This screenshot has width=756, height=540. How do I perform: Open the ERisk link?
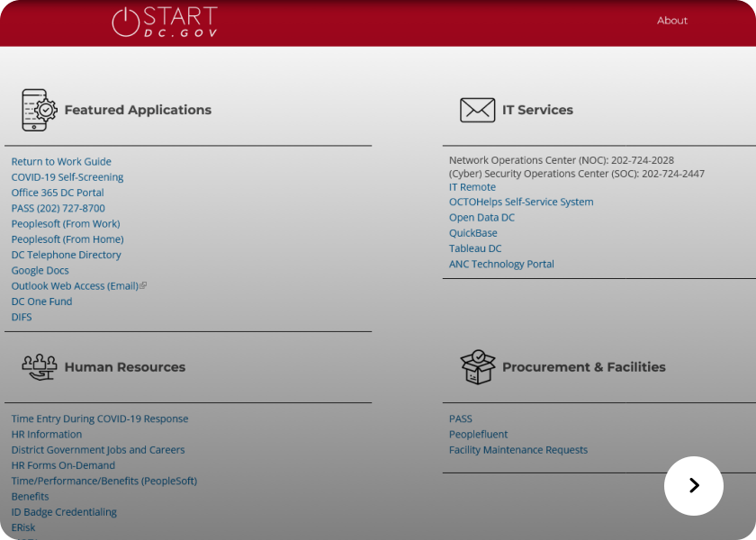23,527
